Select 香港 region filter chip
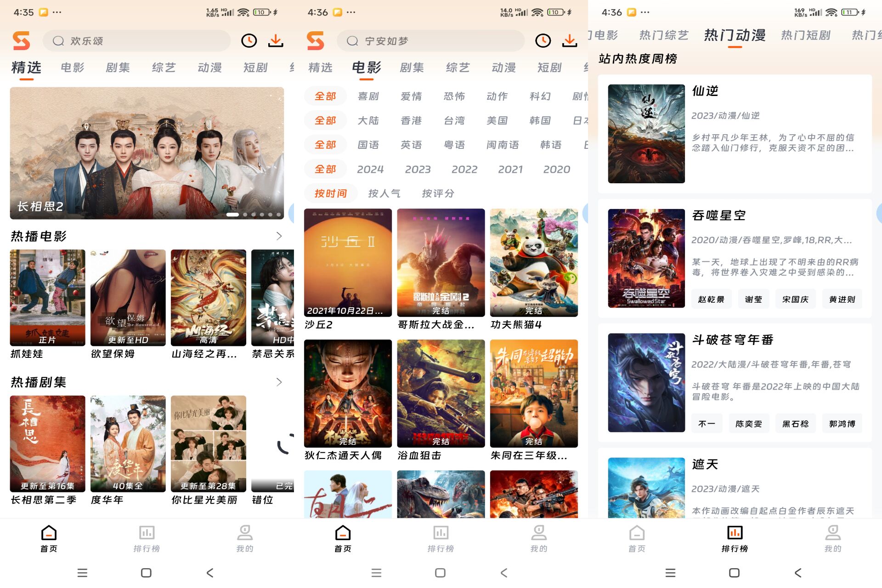 411,121
